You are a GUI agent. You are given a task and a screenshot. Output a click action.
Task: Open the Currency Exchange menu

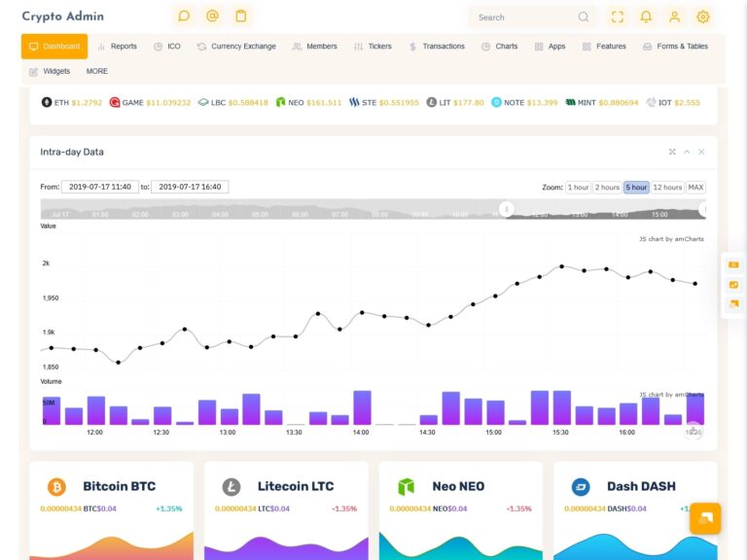236,47
